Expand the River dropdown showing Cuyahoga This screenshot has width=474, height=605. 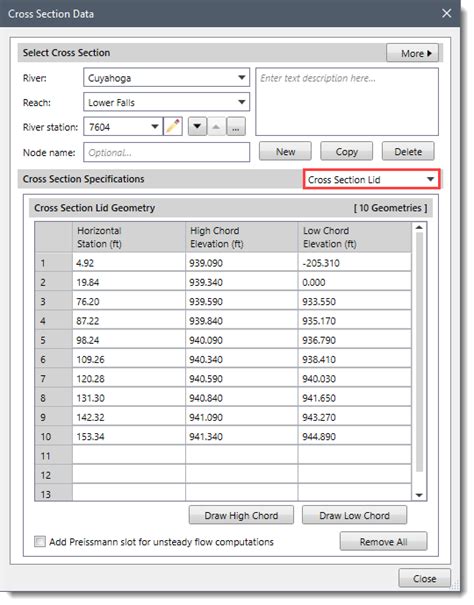[166, 78]
